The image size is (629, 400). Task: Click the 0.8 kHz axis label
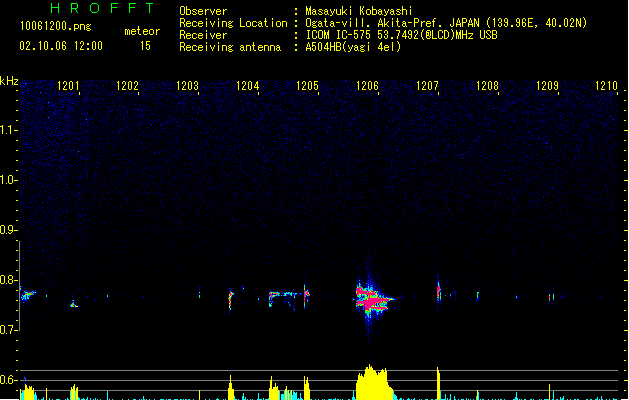(8, 280)
